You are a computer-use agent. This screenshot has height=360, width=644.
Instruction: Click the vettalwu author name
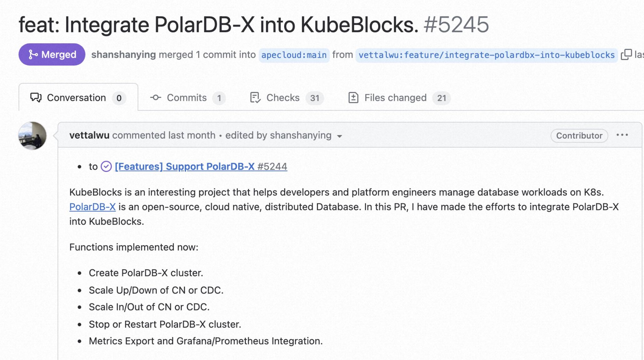coord(89,135)
